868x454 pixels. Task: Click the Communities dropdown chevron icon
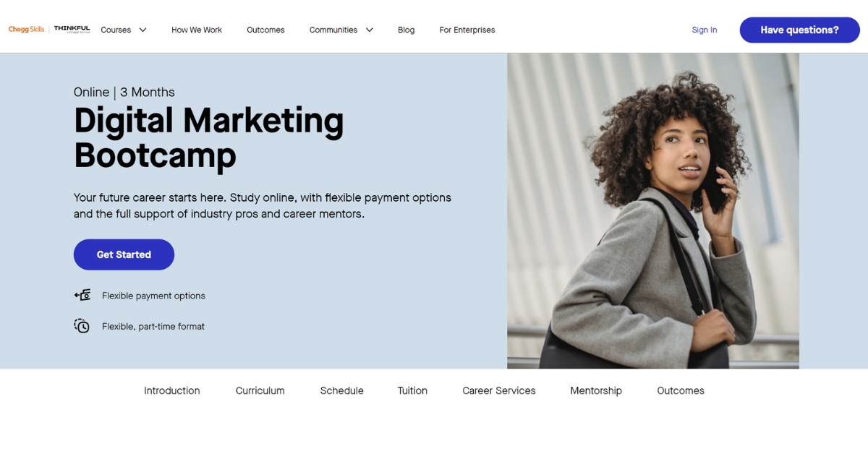pyautogui.click(x=370, y=30)
